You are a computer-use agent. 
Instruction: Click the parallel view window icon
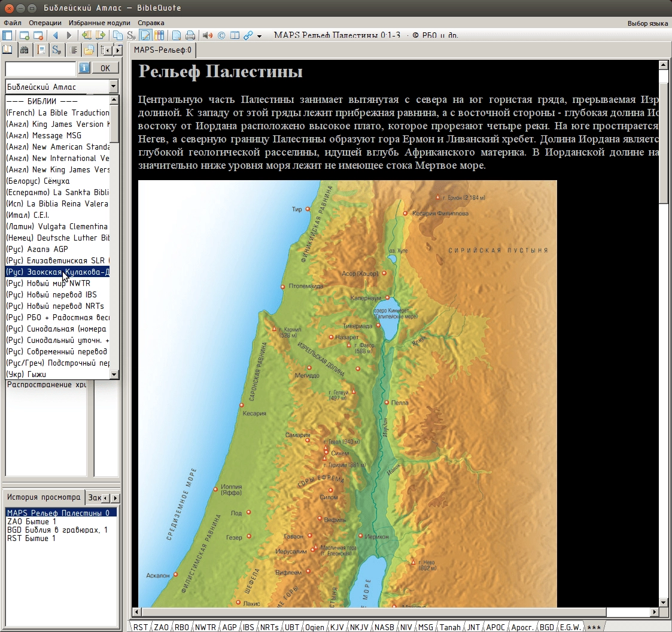point(235,35)
